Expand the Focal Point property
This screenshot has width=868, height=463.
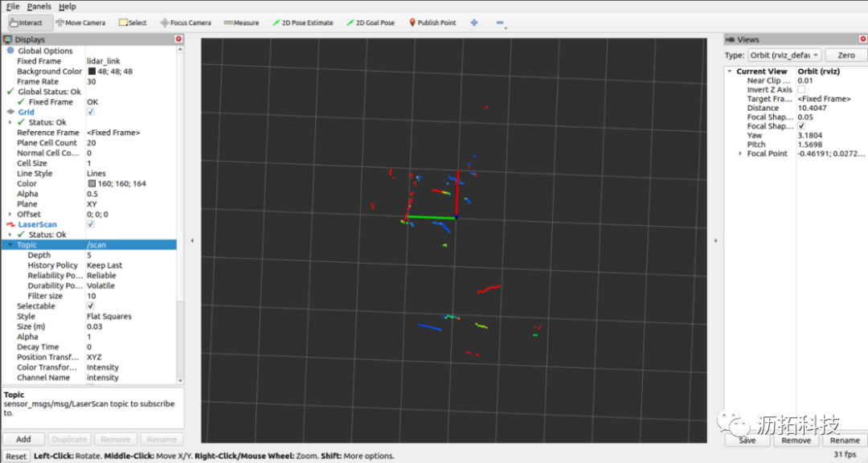(740, 154)
